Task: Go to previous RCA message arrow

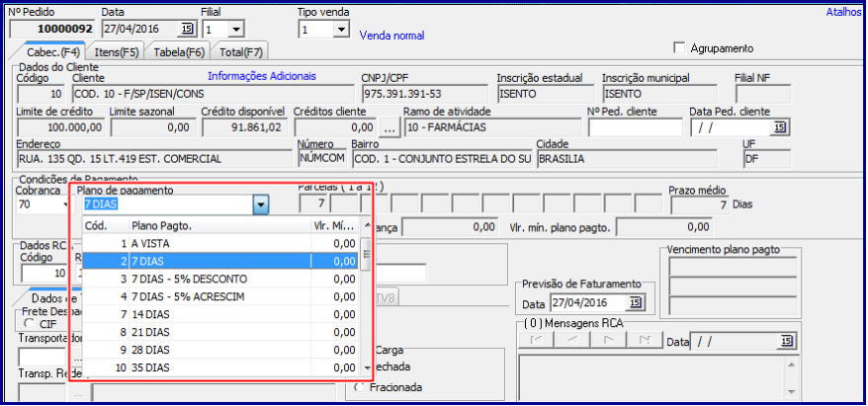Action: point(570,341)
